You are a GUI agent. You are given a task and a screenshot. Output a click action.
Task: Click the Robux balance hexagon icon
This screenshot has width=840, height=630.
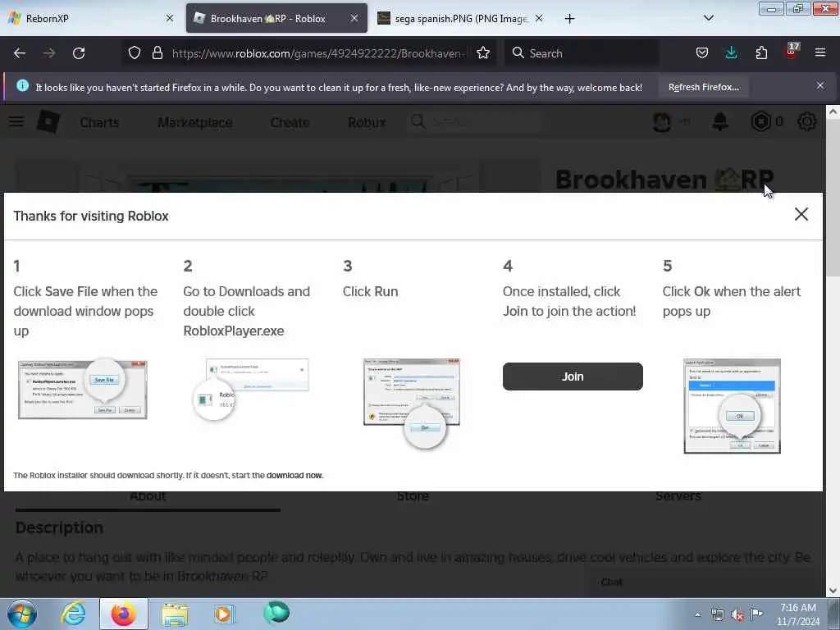coord(760,121)
